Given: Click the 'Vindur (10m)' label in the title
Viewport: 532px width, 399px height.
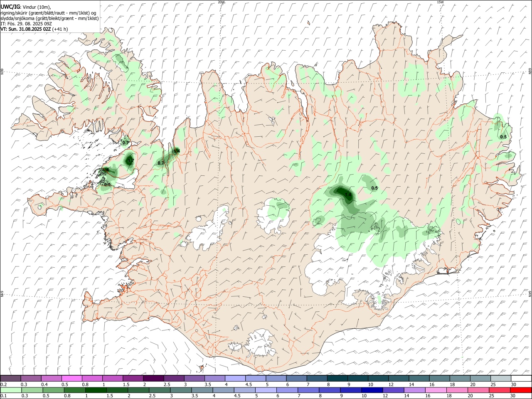Looking at the screenshot, I should tap(36, 7).
